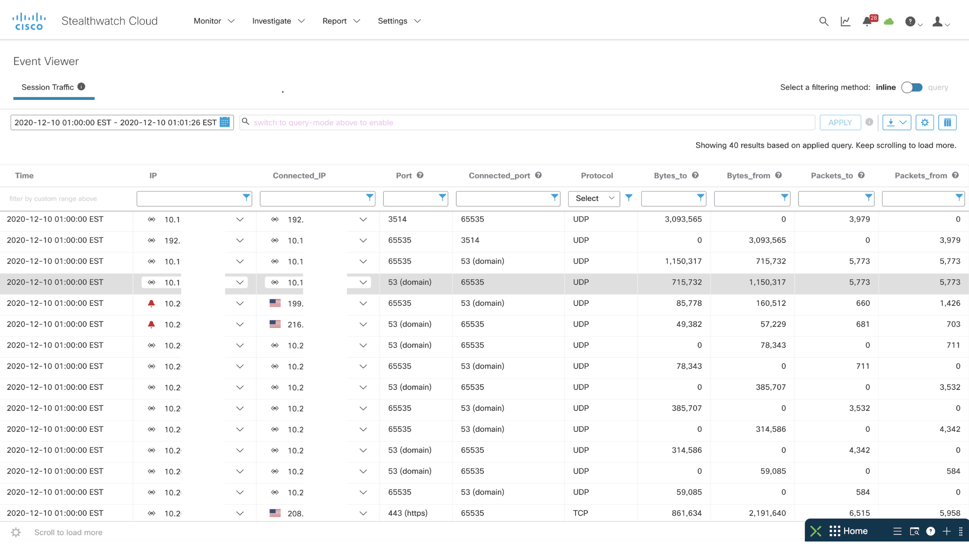Click the Port column help icon
Image resolution: width=969 pixels, height=560 pixels.
[420, 175]
